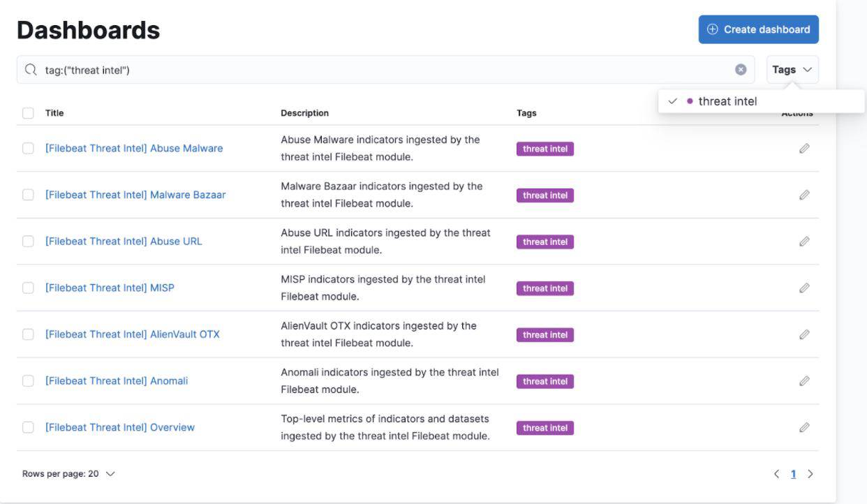This screenshot has width=867, height=504.
Task: Edit the AlienVault OTX dashboard via pencil
Action: pos(804,334)
